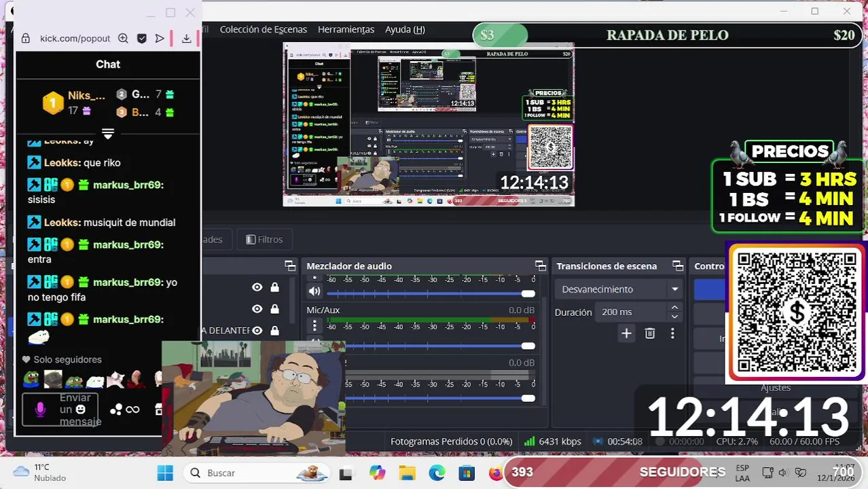Add a transition with the plus icon
Screen dimensions: 868x489
[626, 333]
